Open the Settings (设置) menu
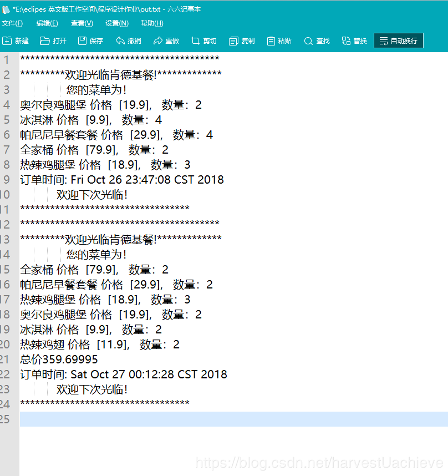The image size is (448, 476). [x=117, y=23]
